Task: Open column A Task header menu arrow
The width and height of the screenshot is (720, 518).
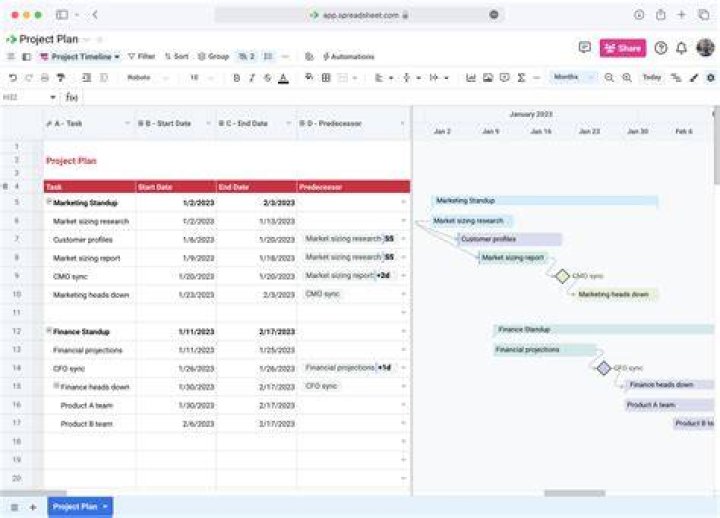Action: (127, 123)
